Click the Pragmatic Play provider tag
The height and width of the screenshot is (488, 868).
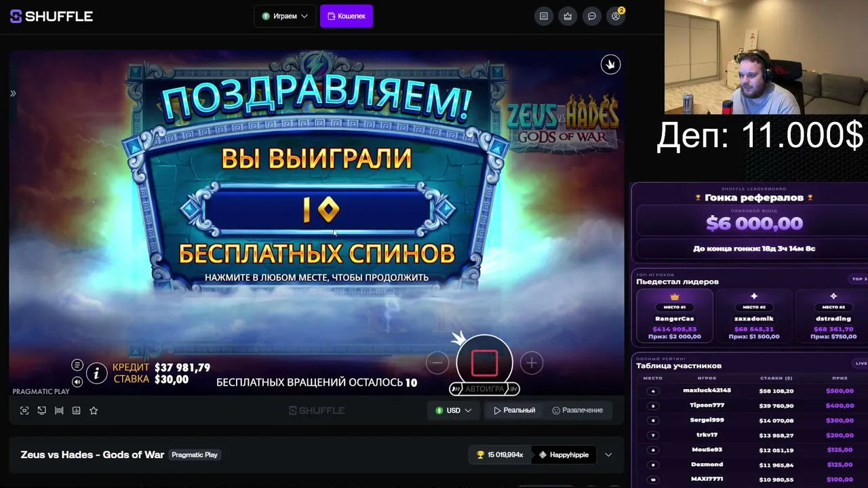coord(195,455)
